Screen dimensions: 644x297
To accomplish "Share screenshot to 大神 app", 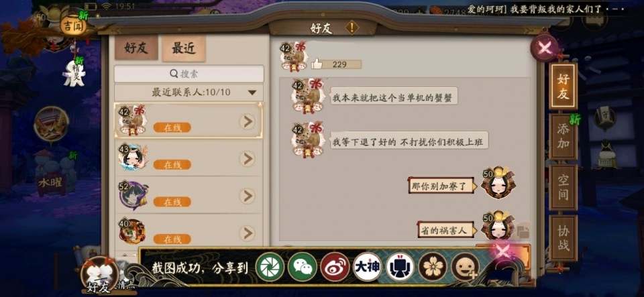I will pos(368,267).
